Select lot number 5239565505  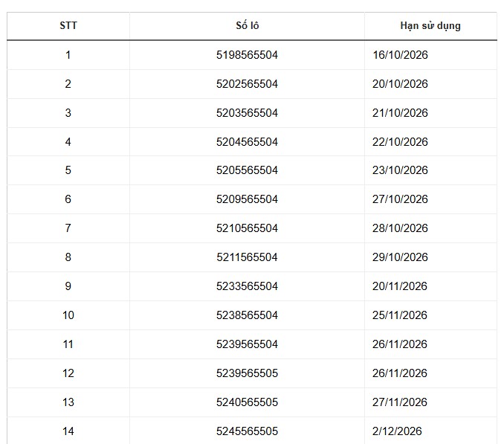coord(247,373)
